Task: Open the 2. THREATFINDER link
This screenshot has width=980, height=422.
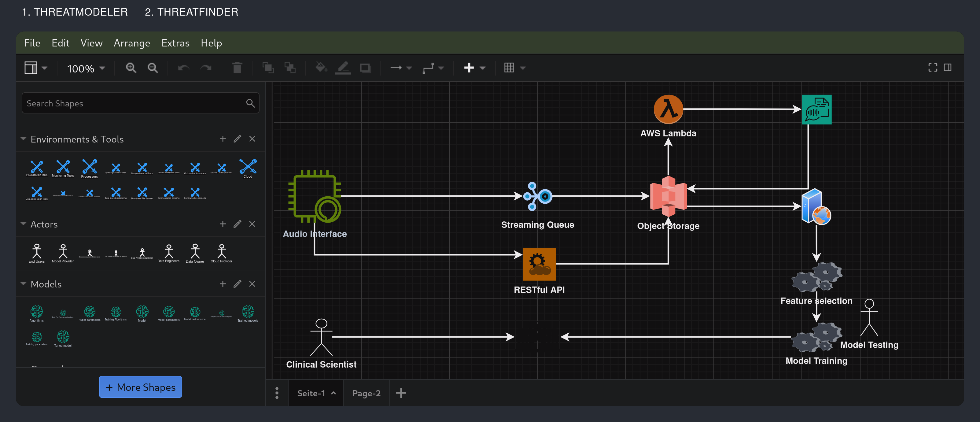Action: coord(191,12)
